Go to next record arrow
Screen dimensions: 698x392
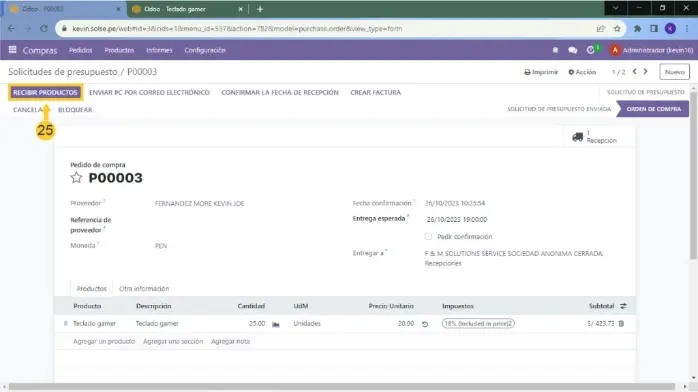(645, 71)
